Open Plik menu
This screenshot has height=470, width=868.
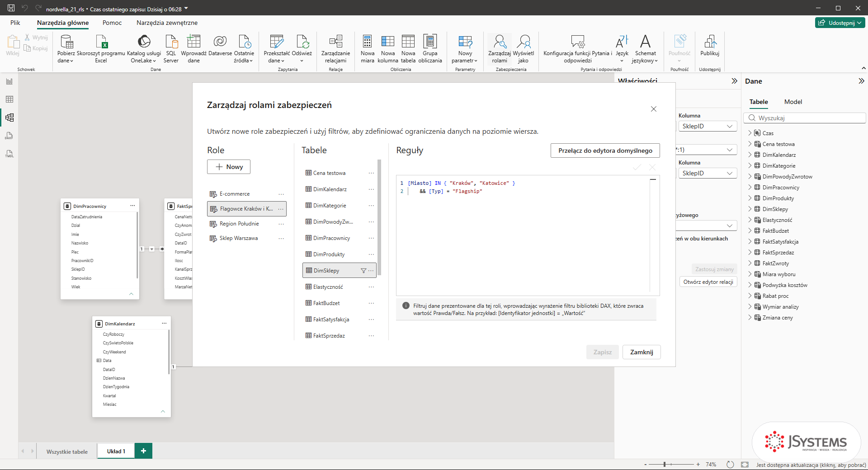15,23
